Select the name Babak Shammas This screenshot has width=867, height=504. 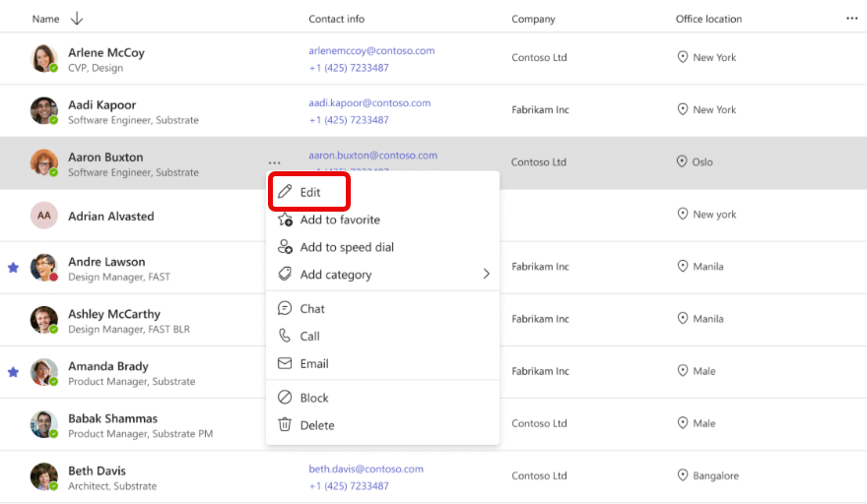coord(112,418)
